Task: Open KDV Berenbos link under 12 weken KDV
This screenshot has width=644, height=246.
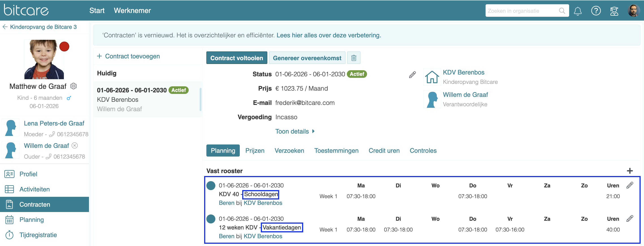Action: (x=263, y=236)
